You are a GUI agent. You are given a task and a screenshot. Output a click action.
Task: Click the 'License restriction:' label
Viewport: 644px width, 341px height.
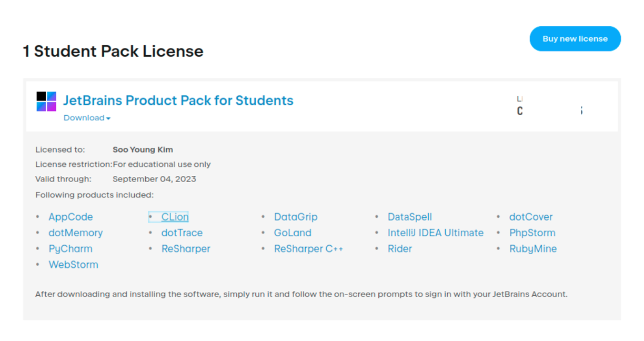[74, 164]
